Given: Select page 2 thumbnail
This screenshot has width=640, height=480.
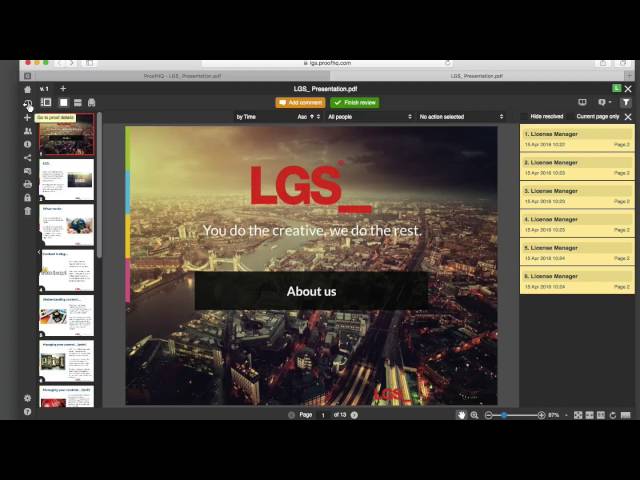Looking at the screenshot, I should coord(67,180).
